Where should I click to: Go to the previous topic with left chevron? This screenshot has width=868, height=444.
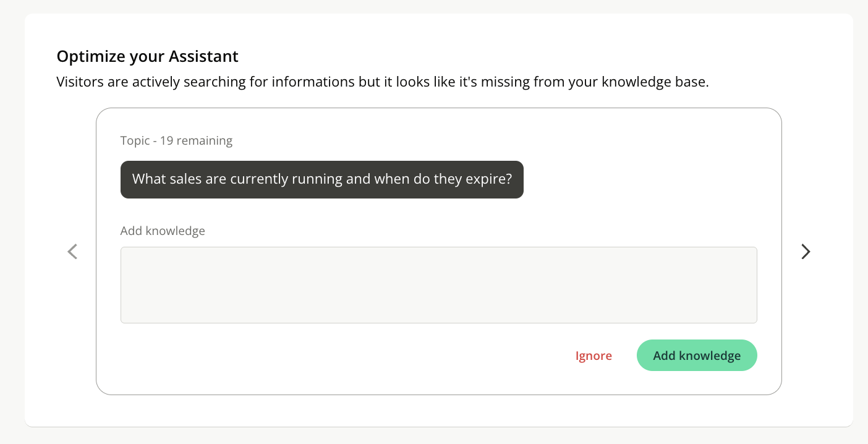coord(72,252)
